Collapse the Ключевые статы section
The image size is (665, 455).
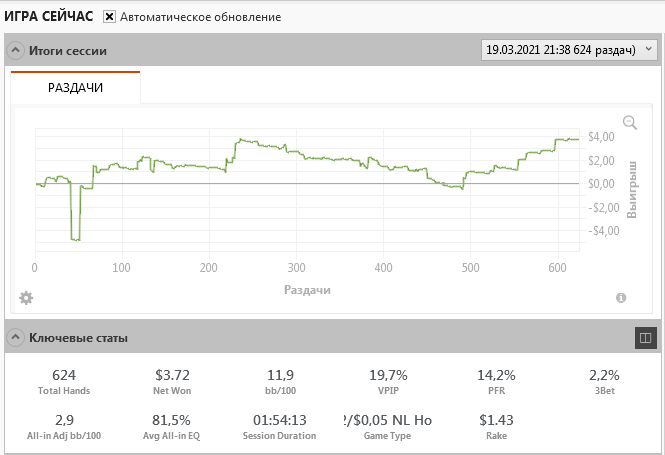click(16, 338)
